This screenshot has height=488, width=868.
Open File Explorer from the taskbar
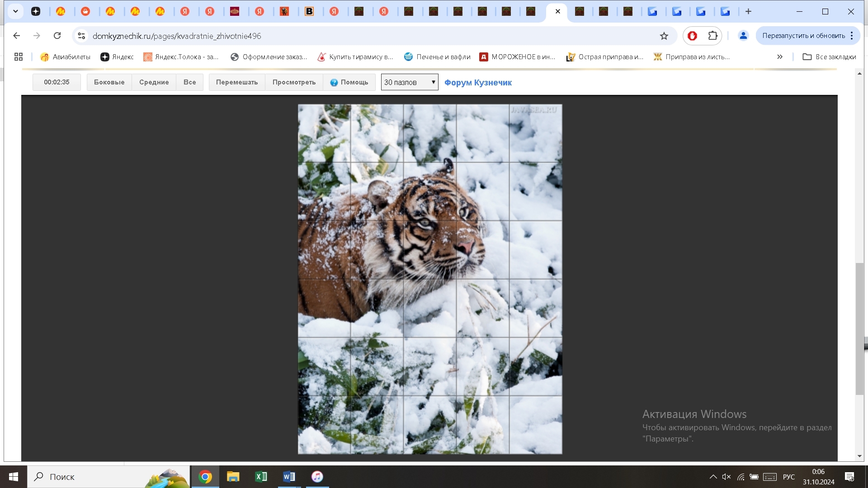point(233,477)
